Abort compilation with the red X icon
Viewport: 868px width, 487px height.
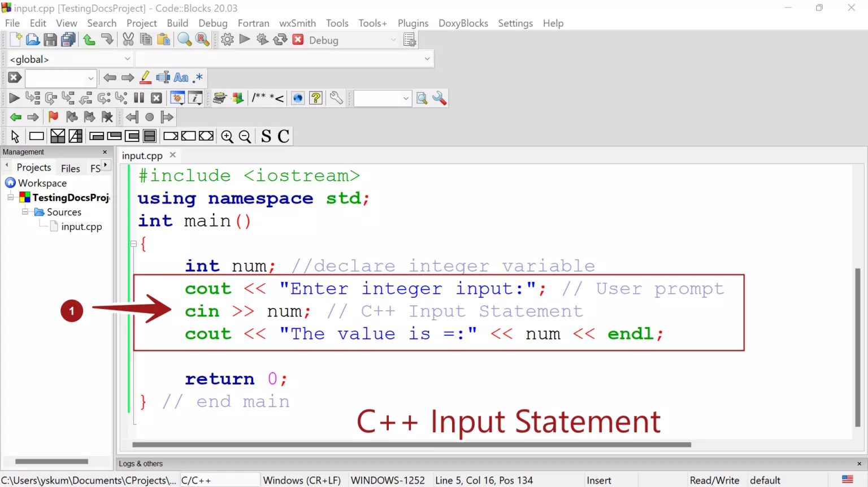point(298,39)
